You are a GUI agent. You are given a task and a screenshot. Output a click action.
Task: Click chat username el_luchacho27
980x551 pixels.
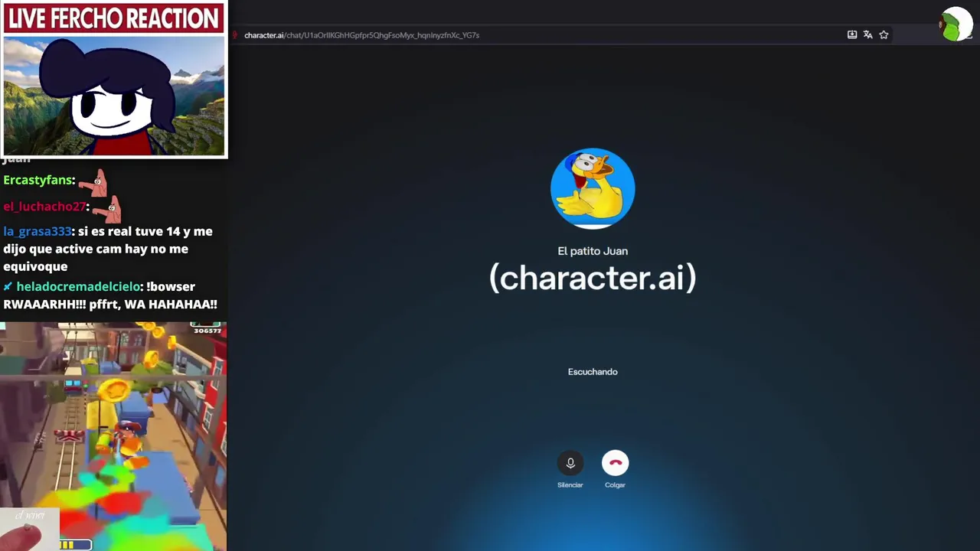pos(44,207)
